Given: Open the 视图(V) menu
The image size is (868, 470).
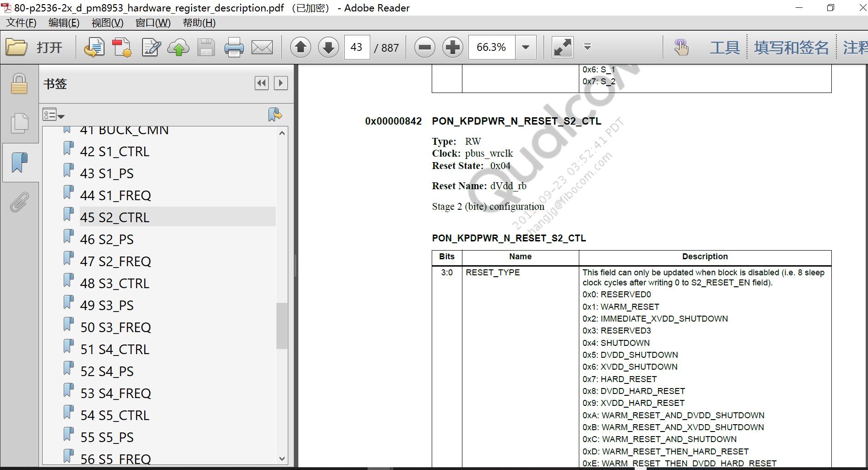Looking at the screenshot, I should [x=107, y=23].
